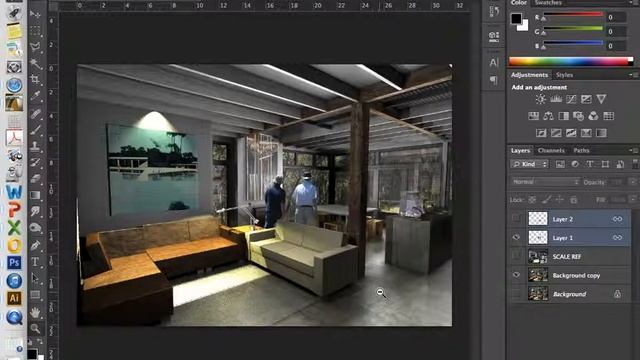
Task: Select the Rectangle shape tool
Action: [x=36, y=295]
